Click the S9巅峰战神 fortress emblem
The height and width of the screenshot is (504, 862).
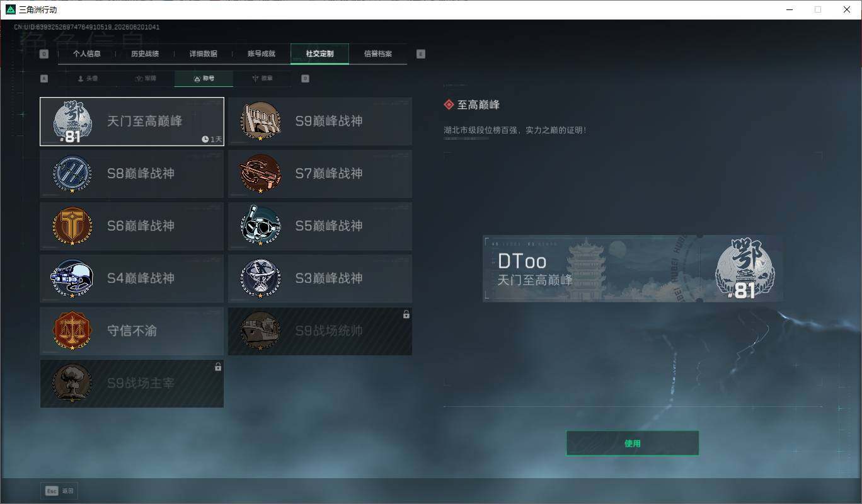pos(261,121)
